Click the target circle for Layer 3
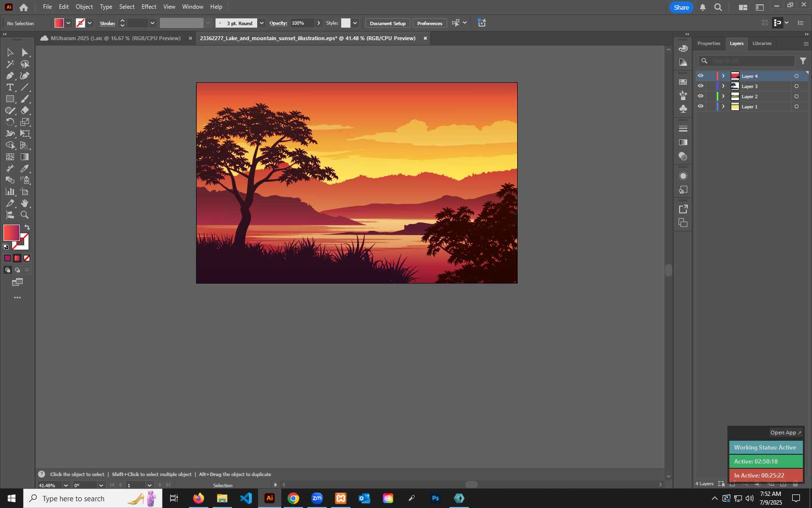 797,86
